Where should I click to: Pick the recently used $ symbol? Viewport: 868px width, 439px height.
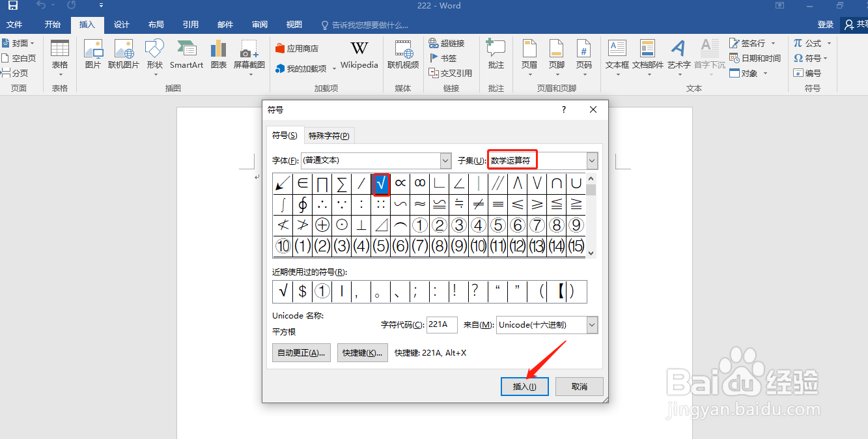click(303, 291)
